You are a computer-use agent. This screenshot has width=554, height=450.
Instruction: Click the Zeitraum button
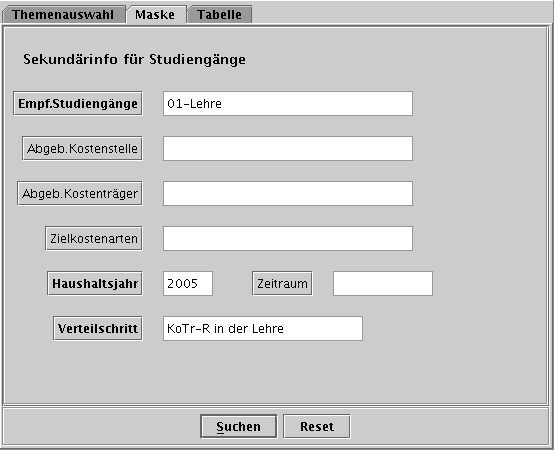click(x=282, y=283)
